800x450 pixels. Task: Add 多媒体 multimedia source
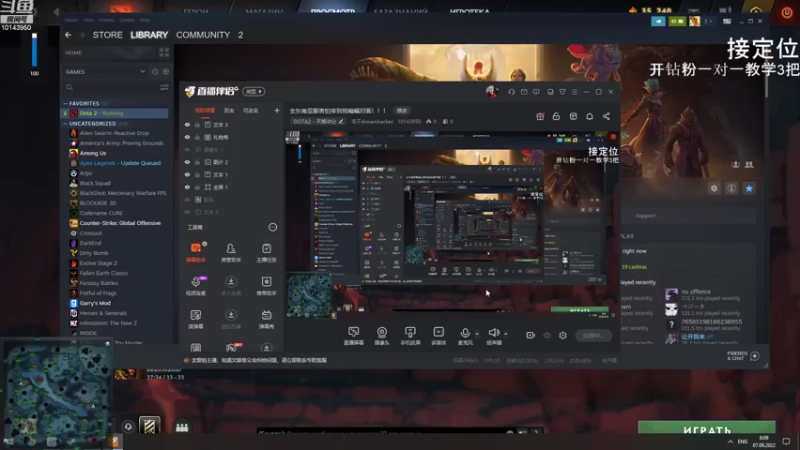pos(438,336)
